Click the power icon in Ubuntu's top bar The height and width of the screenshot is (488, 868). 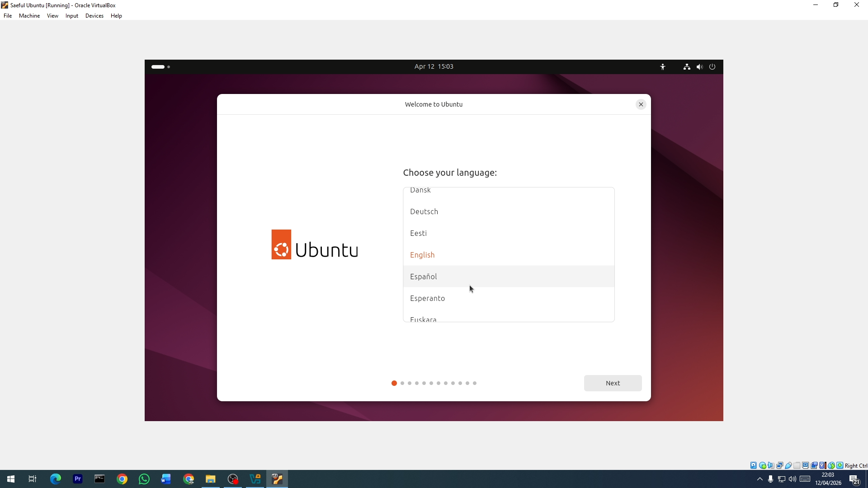pyautogui.click(x=712, y=66)
